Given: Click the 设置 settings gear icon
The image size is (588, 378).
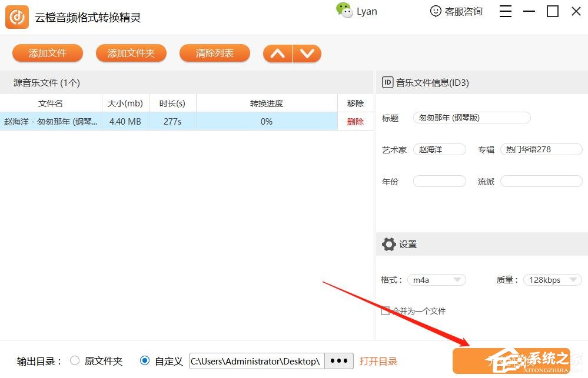Looking at the screenshot, I should 389,244.
